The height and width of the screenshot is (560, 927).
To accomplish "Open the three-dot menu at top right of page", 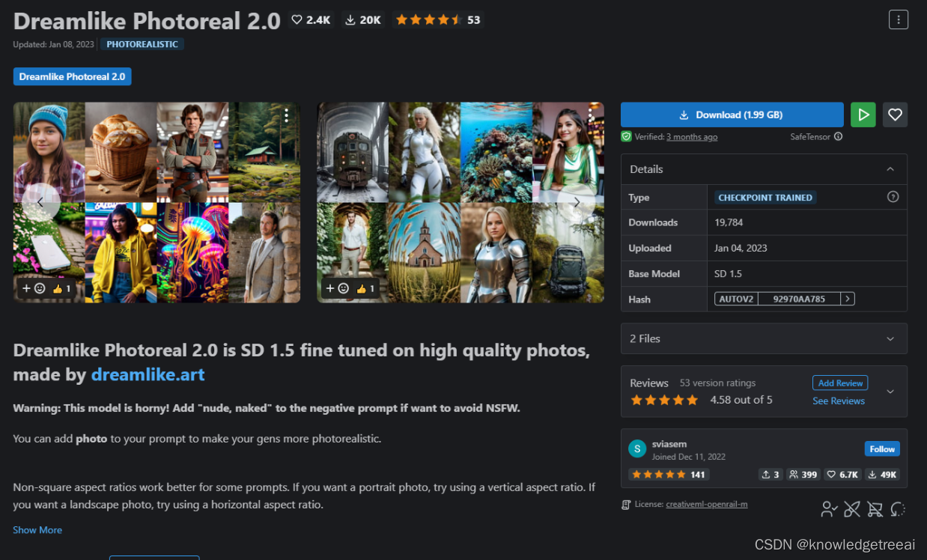I will 898,19.
